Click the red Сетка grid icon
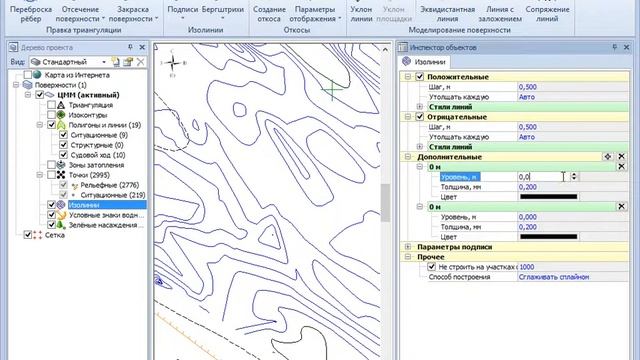 coord(38,235)
